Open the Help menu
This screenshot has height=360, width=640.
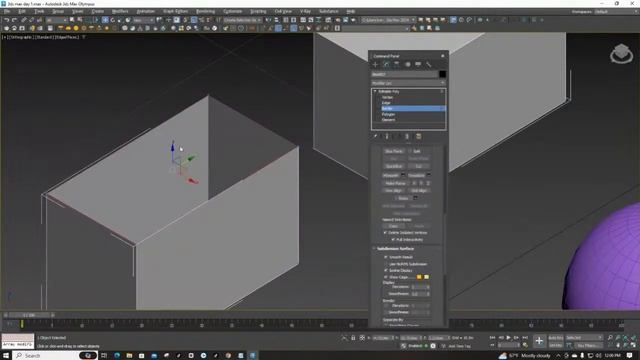point(351,11)
